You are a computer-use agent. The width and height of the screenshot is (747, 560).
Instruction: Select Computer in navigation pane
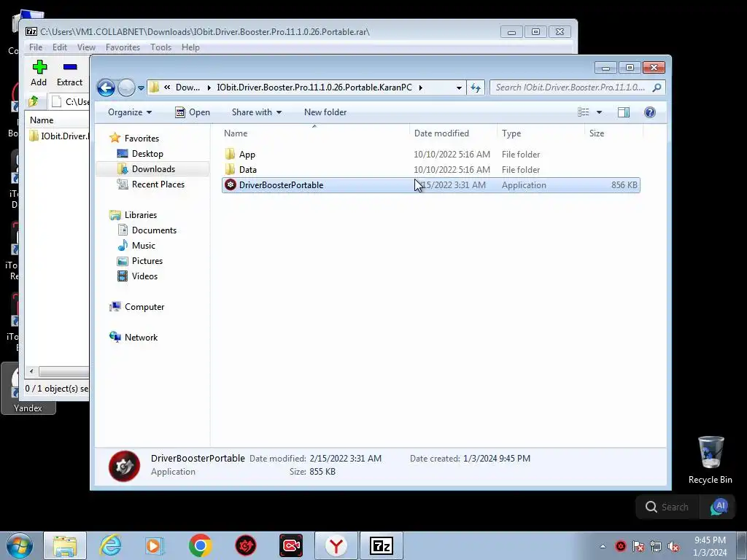click(144, 307)
